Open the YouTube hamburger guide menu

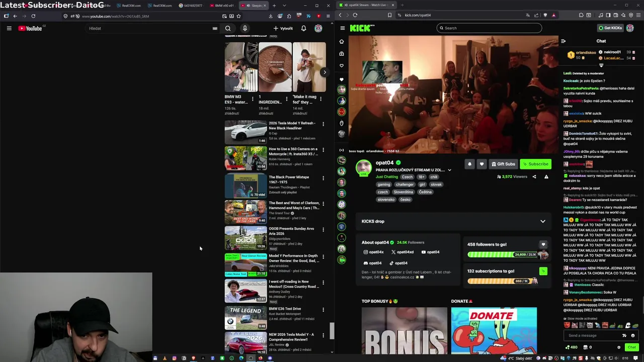click(9, 28)
